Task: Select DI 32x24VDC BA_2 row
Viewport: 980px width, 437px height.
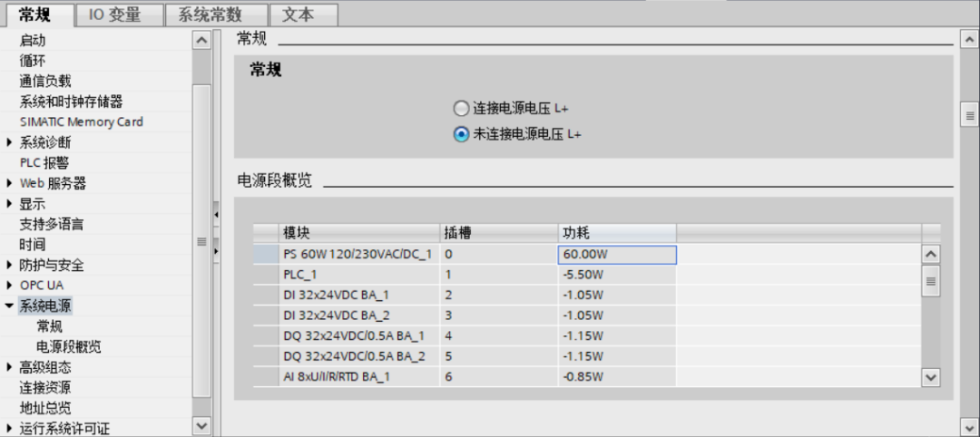Action: (359, 316)
